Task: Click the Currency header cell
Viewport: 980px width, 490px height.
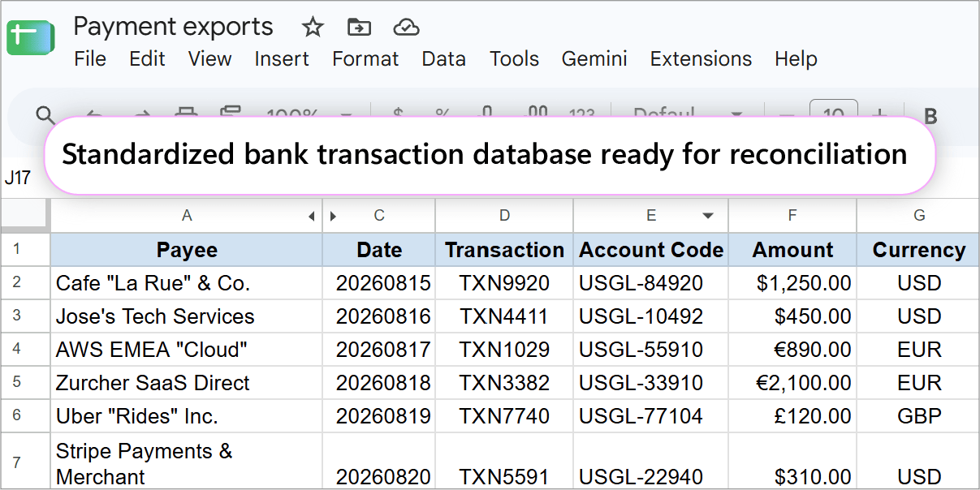Action: [x=918, y=250]
